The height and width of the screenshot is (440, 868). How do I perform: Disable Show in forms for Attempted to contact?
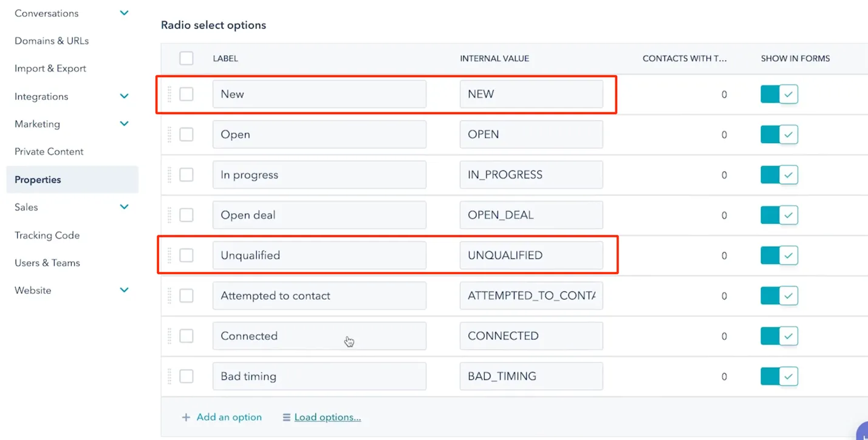[779, 296]
